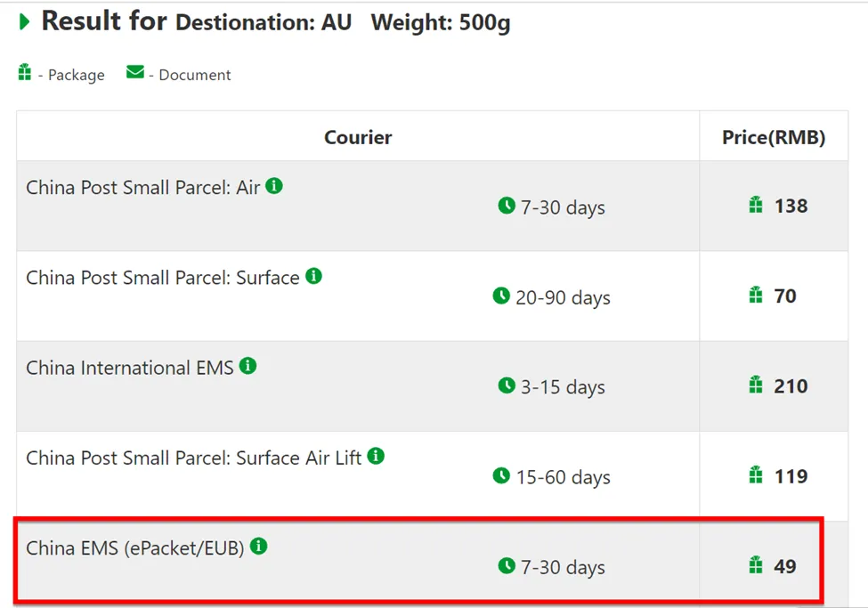Click gift icon next to price 210
The width and height of the screenshot is (868, 608).
[756, 385]
